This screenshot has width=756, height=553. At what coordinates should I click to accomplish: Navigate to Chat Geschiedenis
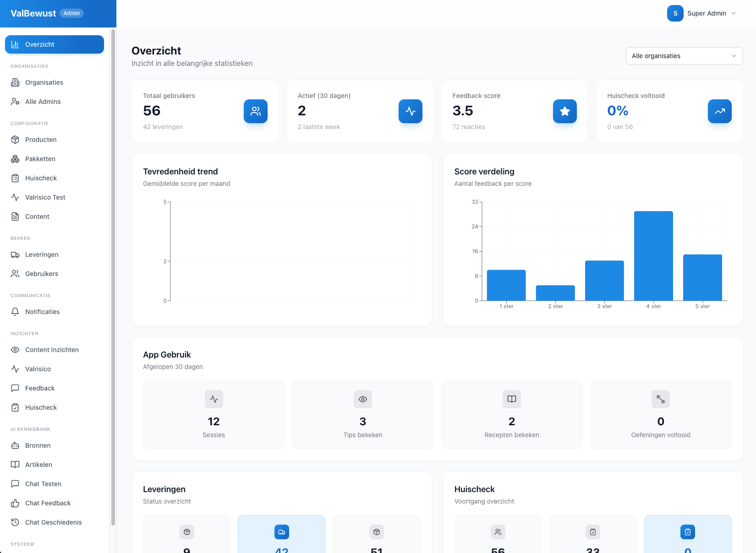[53, 522]
